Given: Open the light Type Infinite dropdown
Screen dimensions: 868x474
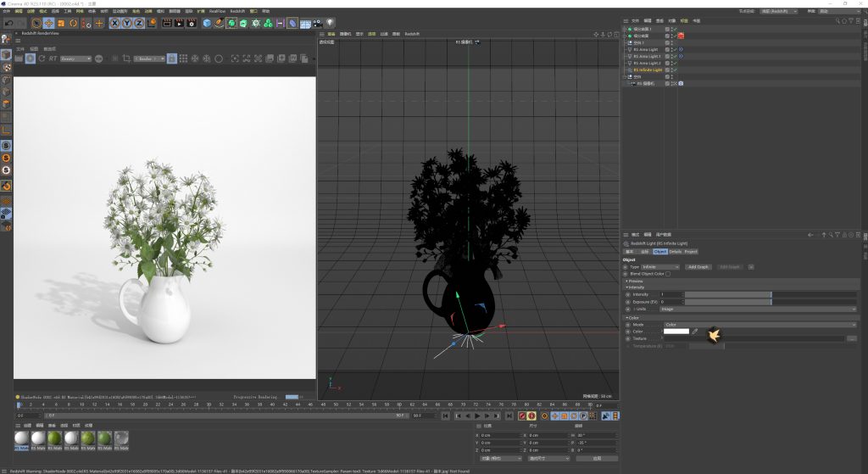Looking at the screenshot, I should click(659, 267).
